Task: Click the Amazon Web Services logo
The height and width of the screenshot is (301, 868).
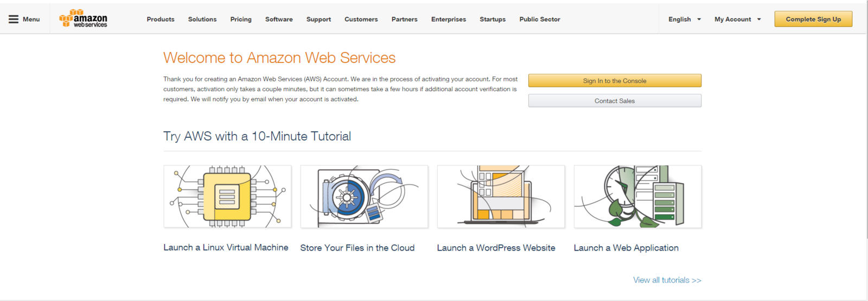Action: point(83,18)
